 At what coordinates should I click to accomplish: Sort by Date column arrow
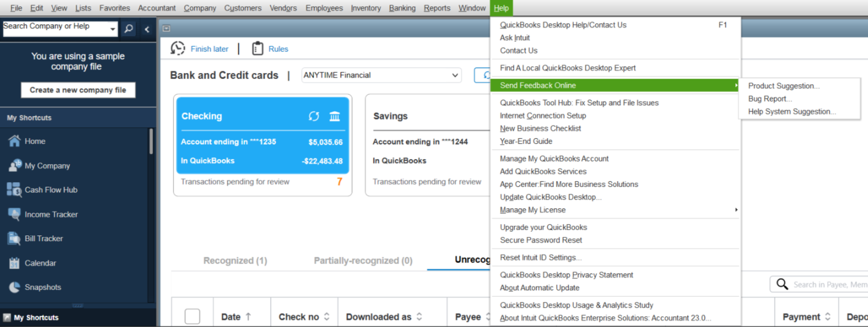[x=248, y=317]
